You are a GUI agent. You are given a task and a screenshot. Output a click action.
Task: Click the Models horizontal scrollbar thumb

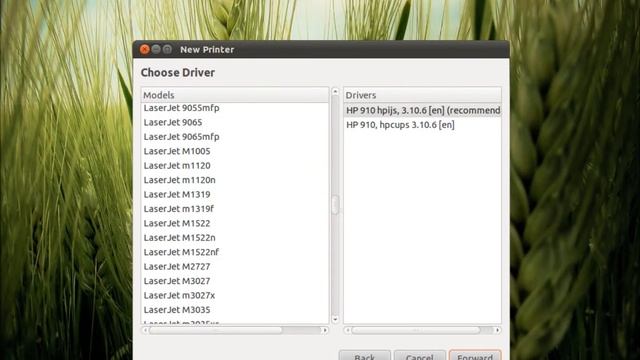(216, 330)
